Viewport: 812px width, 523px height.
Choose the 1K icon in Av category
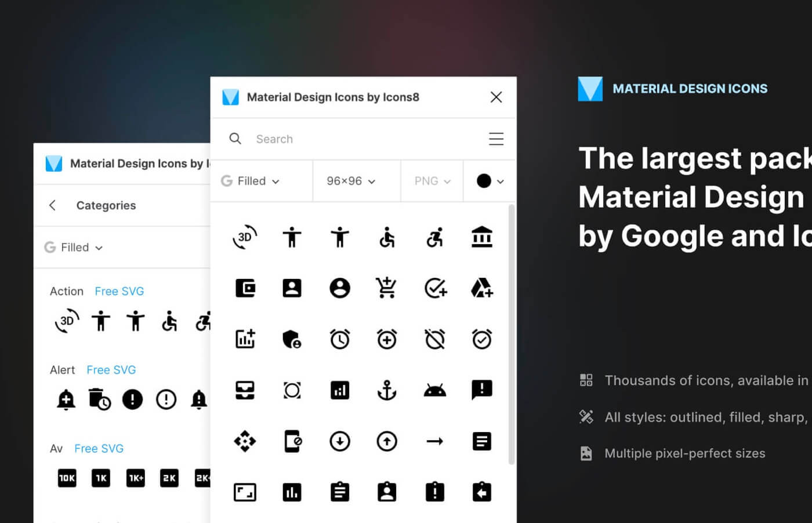101,478
